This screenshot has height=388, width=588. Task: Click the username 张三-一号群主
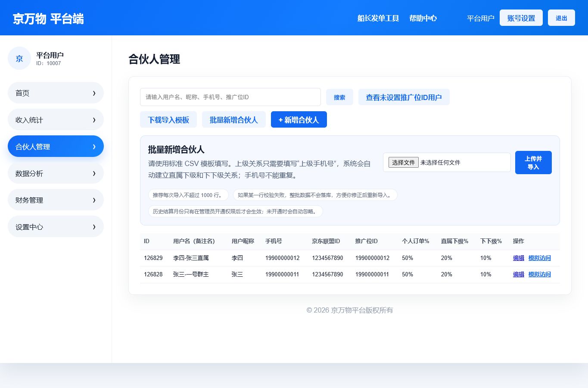(x=191, y=274)
